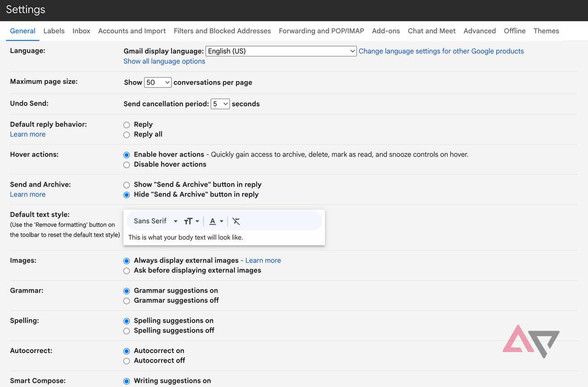Image resolution: width=588 pixels, height=387 pixels.
Task: Select Disable hover actions
Action: click(x=127, y=165)
